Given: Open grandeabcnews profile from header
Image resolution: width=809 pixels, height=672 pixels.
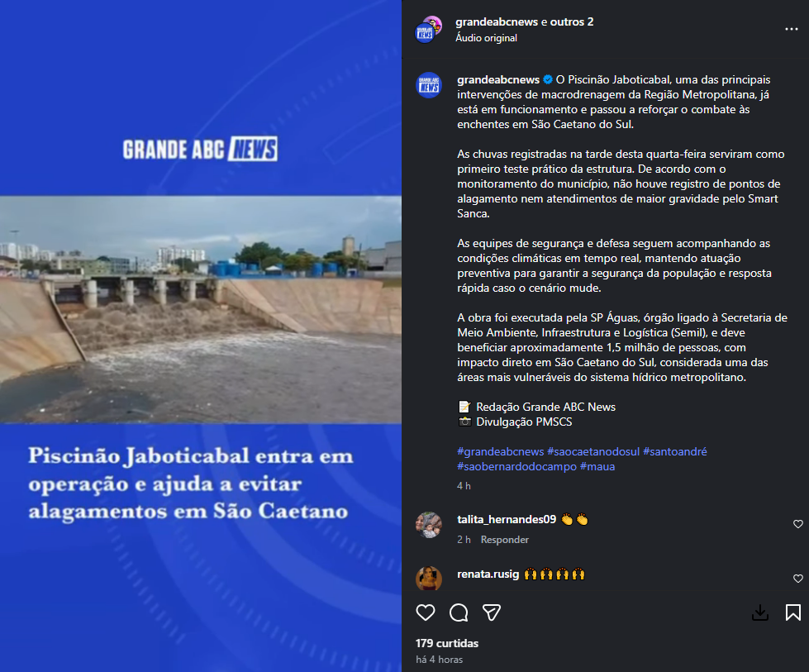Looking at the screenshot, I should (497, 21).
